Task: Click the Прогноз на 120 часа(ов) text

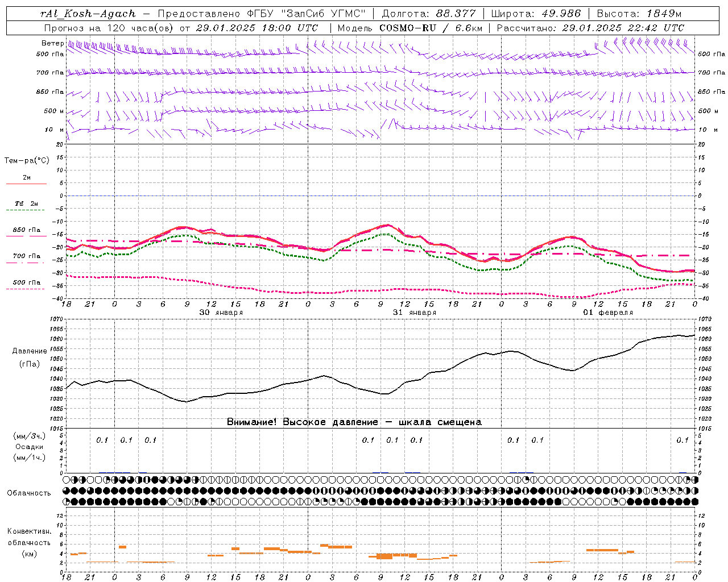Action: (x=109, y=28)
